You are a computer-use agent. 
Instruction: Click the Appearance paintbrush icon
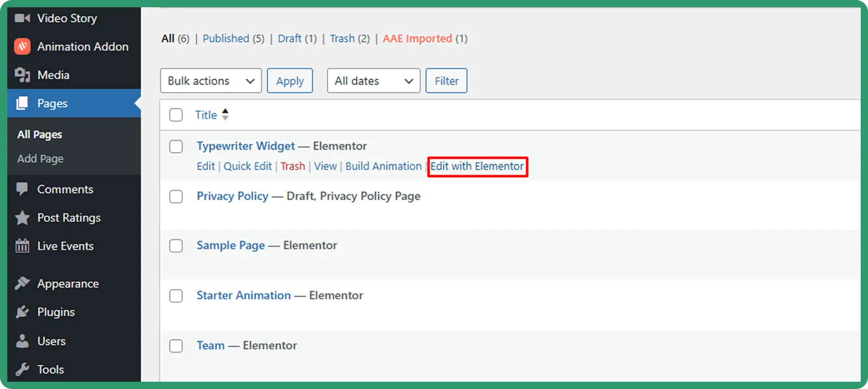coord(22,283)
